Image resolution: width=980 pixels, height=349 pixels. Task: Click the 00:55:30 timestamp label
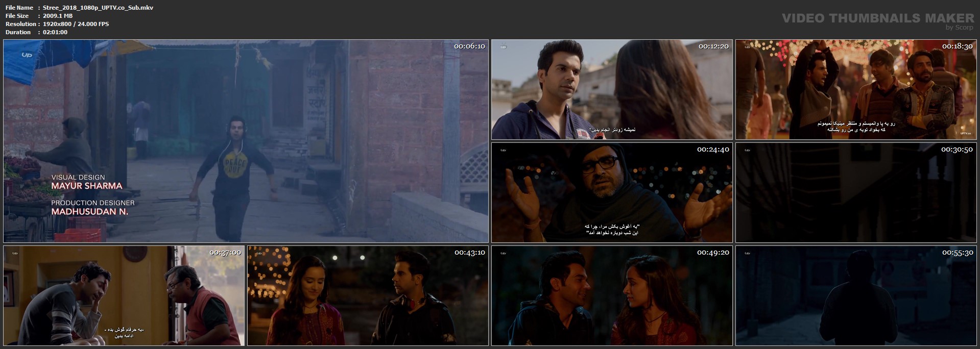tap(958, 253)
